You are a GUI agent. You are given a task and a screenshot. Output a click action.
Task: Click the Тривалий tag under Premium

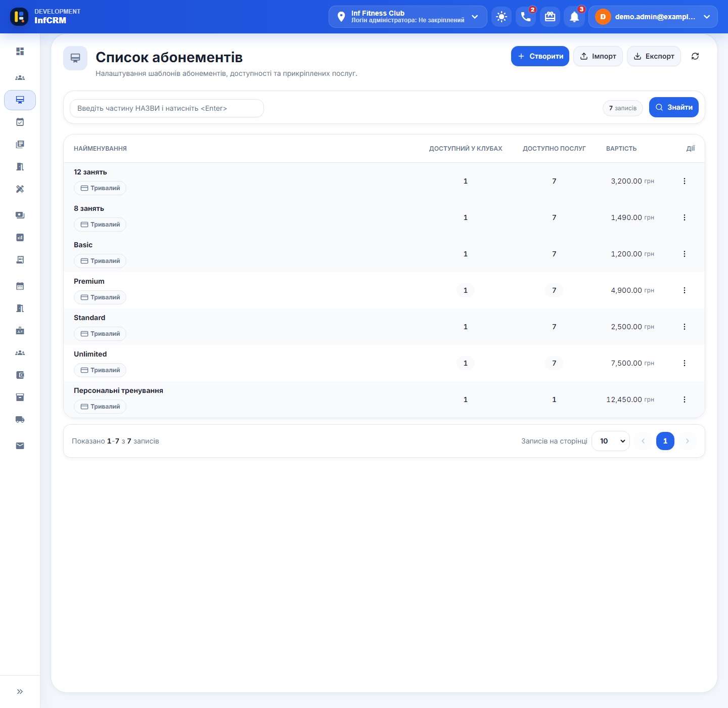point(100,297)
